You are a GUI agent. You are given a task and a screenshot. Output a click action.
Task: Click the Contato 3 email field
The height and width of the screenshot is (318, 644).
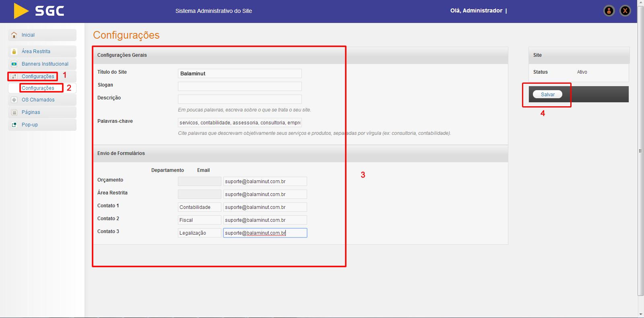265,233
